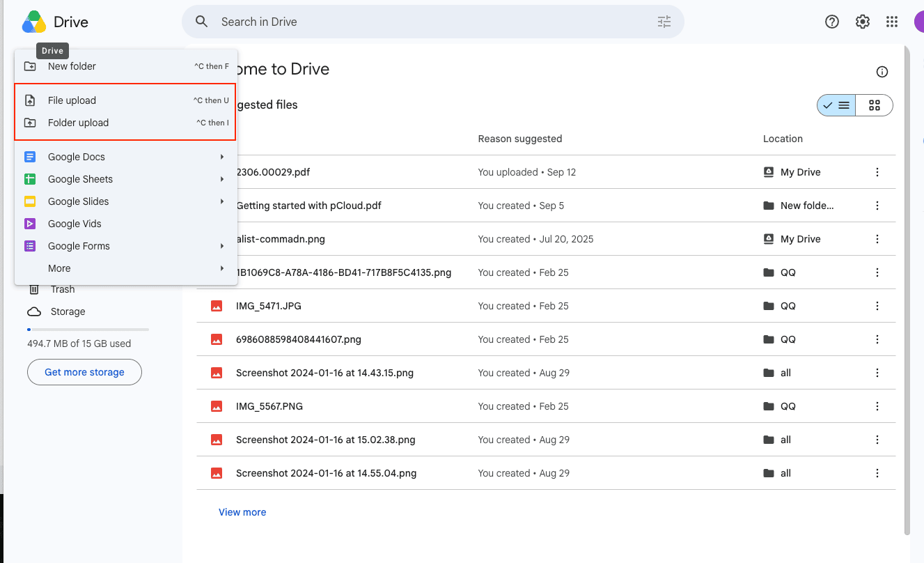924x563 pixels.
Task: Open more actions for IMG_5567.PNG row
Action: pos(877,406)
